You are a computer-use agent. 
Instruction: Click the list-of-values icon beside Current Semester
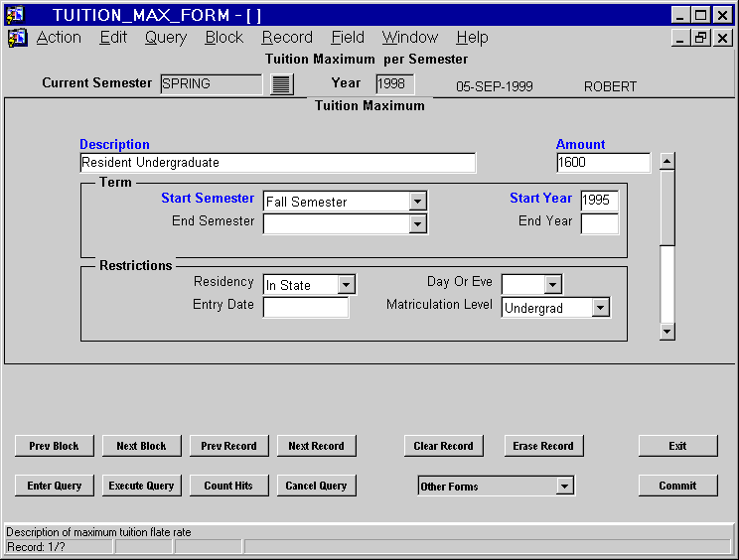[282, 84]
